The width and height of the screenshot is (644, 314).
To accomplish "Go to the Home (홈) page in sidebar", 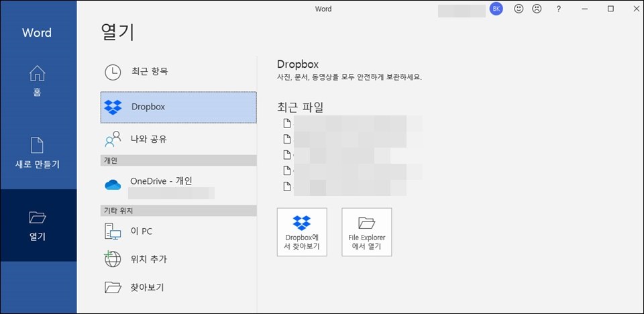I will 38,81.
